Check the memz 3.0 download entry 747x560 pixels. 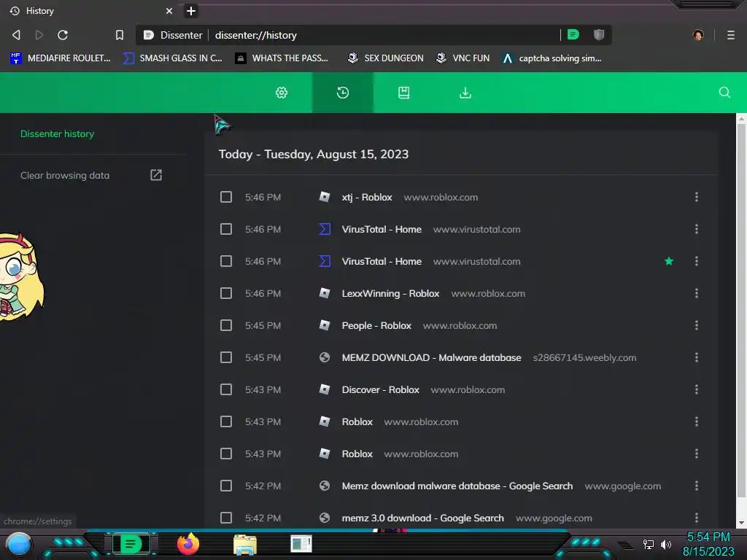[x=226, y=518]
